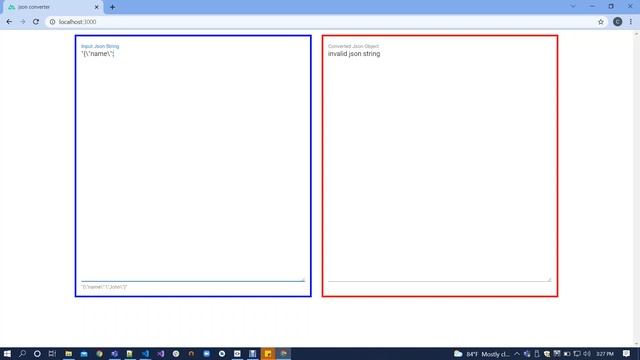Open the weather widget 84°F Mostly

click(482, 354)
